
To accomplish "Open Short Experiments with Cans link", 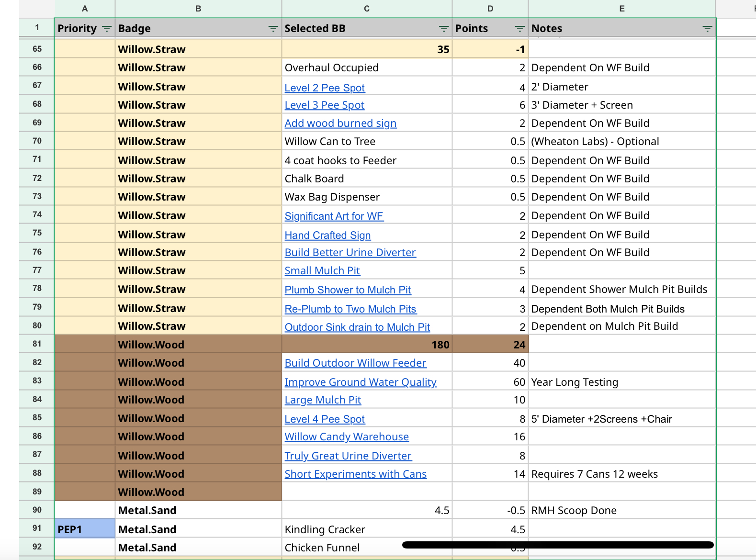I will [x=356, y=474].
